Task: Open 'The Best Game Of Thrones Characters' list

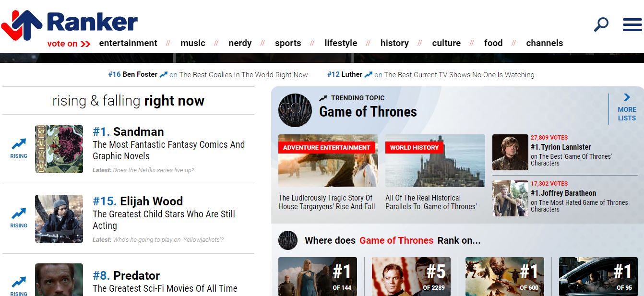Action: click(x=571, y=160)
